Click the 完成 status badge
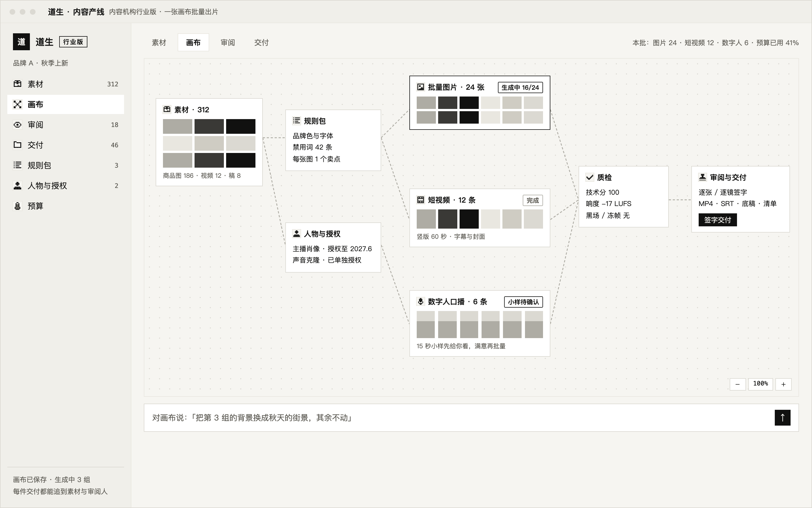812x508 pixels. (533, 200)
